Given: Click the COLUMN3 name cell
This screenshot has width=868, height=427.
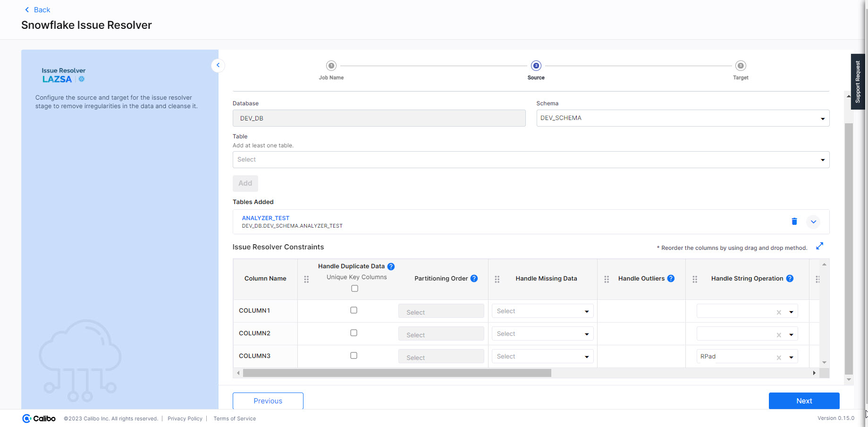Looking at the screenshot, I should click(265, 356).
